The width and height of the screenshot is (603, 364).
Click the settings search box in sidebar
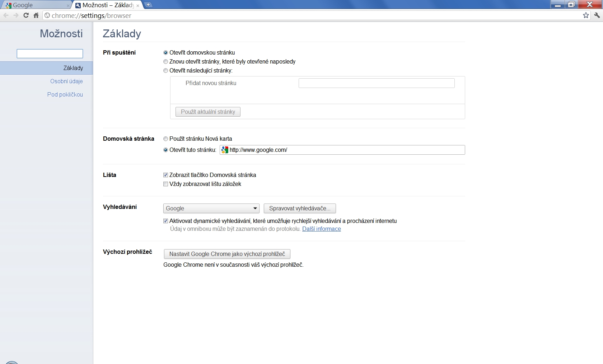[50, 53]
